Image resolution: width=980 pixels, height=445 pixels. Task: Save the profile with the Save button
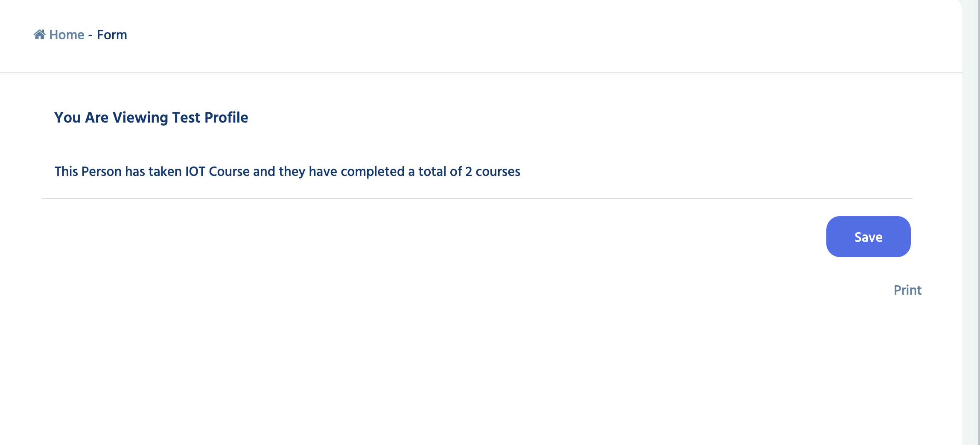tap(868, 237)
